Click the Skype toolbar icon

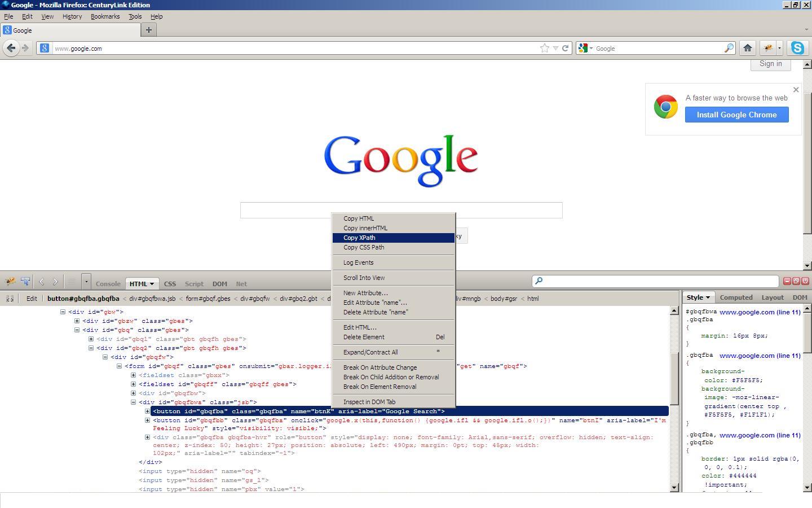tap(797, 48)
